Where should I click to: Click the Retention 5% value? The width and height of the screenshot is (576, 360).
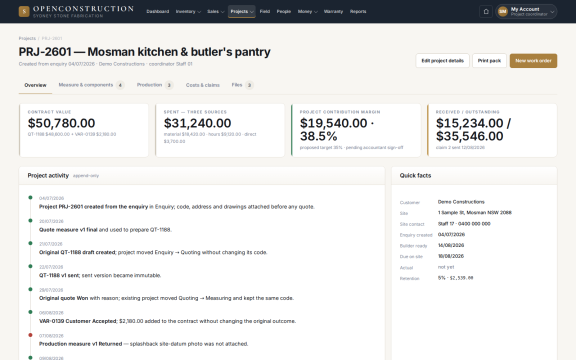[455, 278]
